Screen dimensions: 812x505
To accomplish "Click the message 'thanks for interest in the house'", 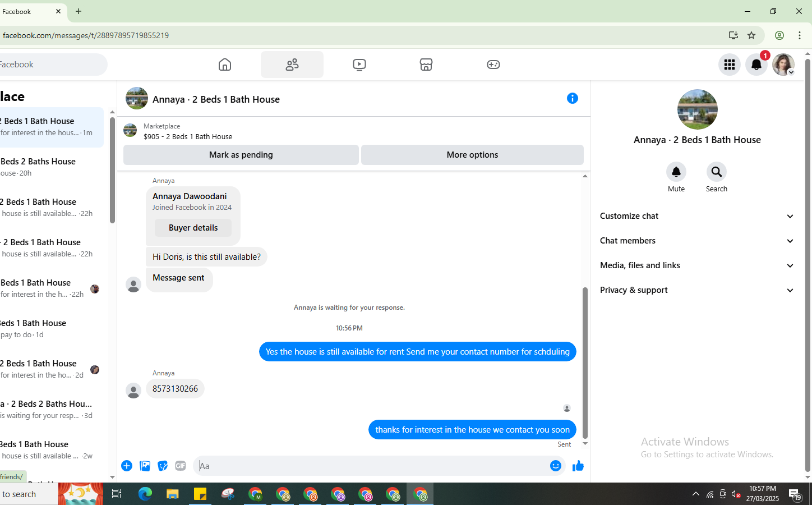I will pyautogui.click(x=472, y=430).
